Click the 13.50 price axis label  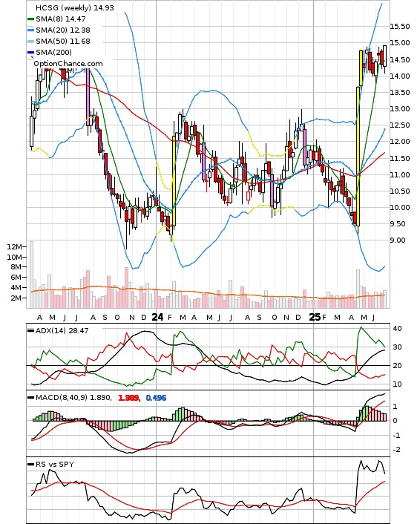(400, 93)
